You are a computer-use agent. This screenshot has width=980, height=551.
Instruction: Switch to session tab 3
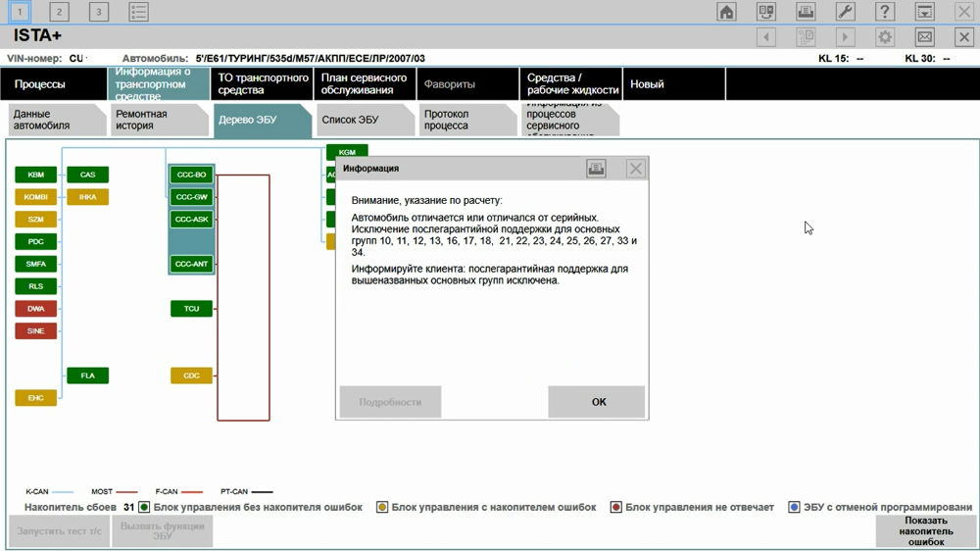(98, 12)
